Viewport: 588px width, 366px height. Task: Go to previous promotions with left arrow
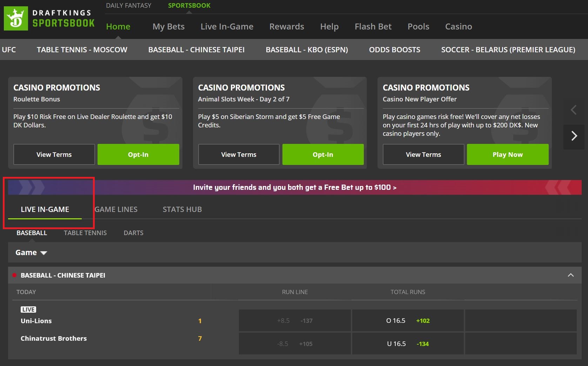click(x=574, y=110)
